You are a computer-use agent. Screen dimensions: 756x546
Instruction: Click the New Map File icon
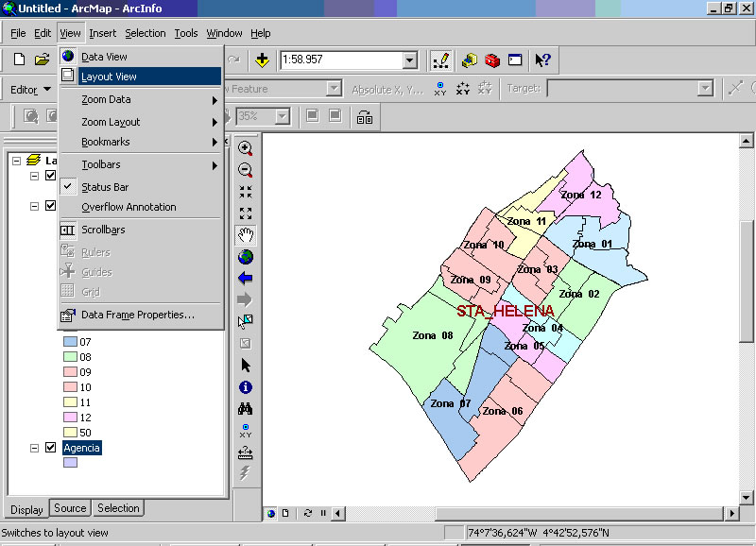[x=19, y=60]
